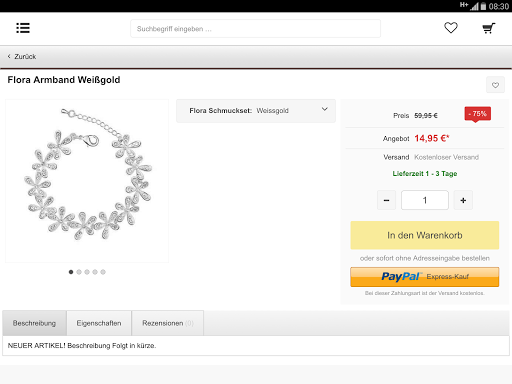Select the third image carousel dot
The width and height of the screenshot is (512, 384).
pyautogui.click(x=87, y=272)
